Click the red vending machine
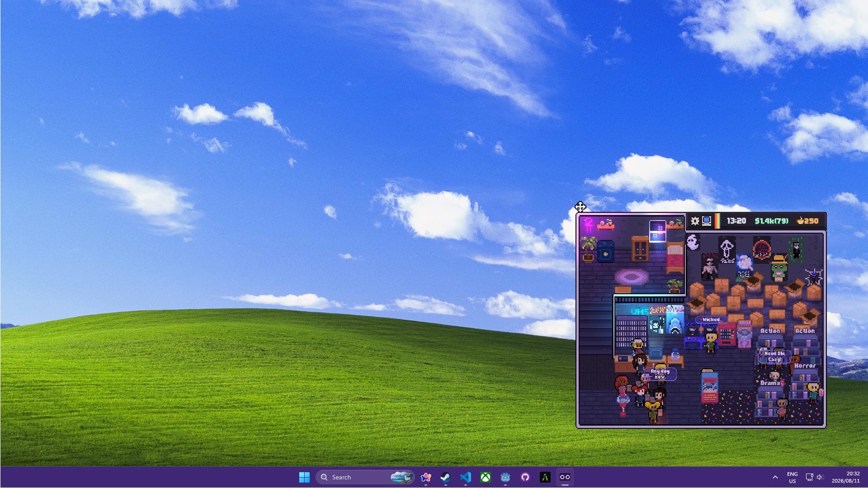 click(x=727, y=335)
